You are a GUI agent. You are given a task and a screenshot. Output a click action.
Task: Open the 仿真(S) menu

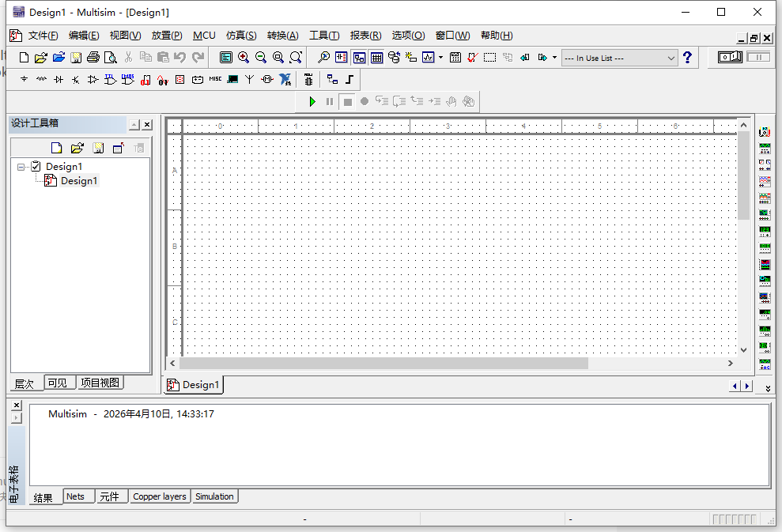240,36
